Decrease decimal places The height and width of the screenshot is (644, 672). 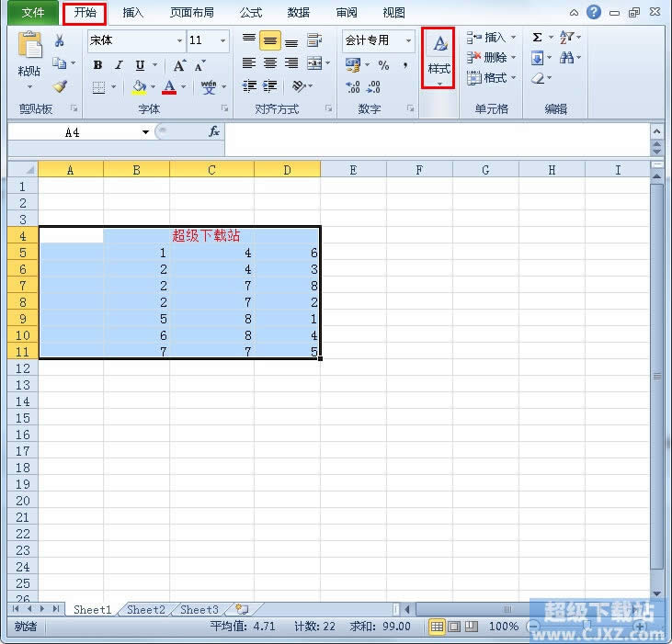coord(374,87)
